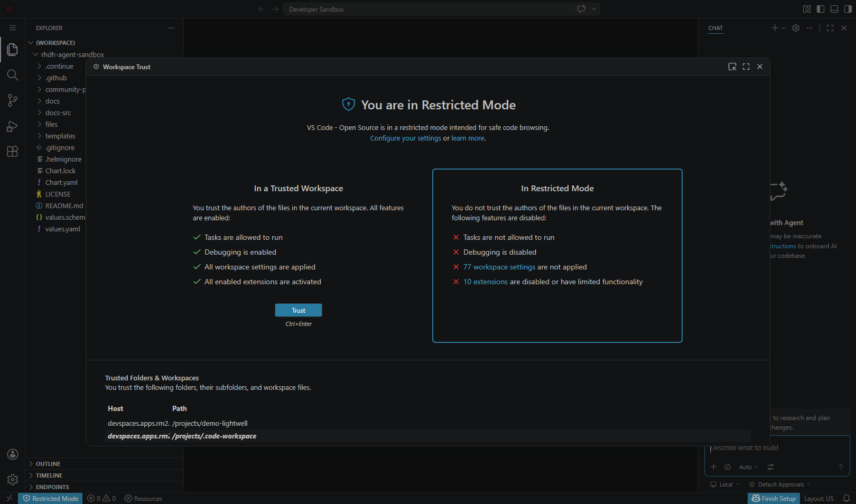Select the /projects/.code-workspace trusted folder row

pos(428,436)
